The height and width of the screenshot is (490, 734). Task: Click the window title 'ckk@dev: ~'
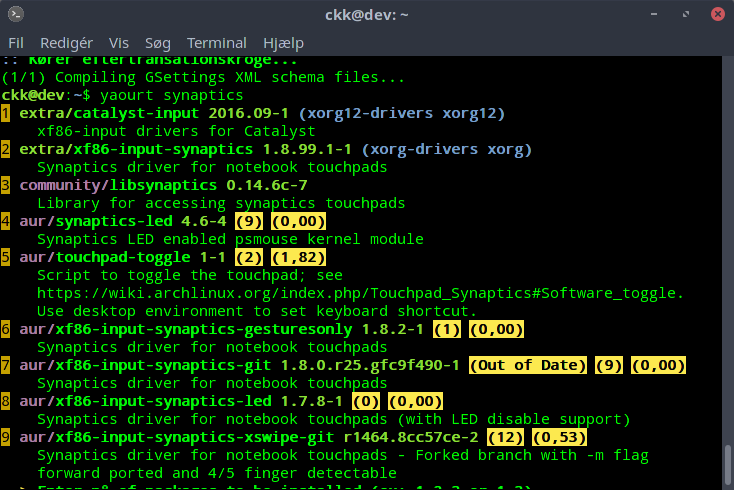[x=367, y=15]
